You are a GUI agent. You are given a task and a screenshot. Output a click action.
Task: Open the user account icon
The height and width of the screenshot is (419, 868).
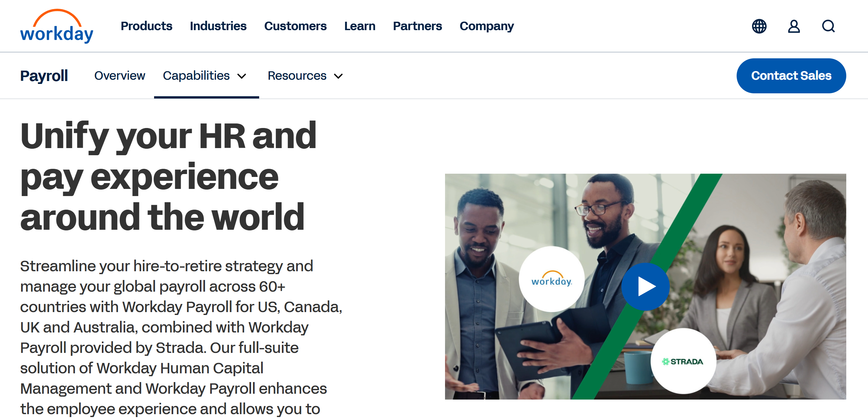(793, 26)
